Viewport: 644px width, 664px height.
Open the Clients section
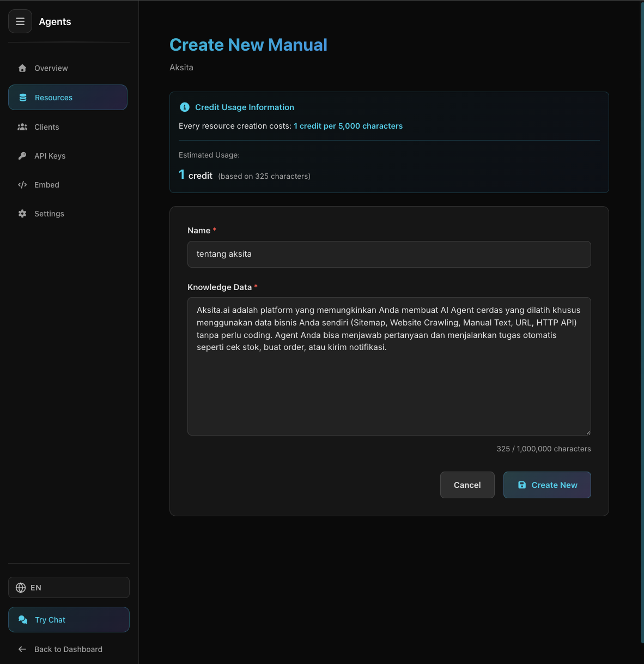(46, 126)
